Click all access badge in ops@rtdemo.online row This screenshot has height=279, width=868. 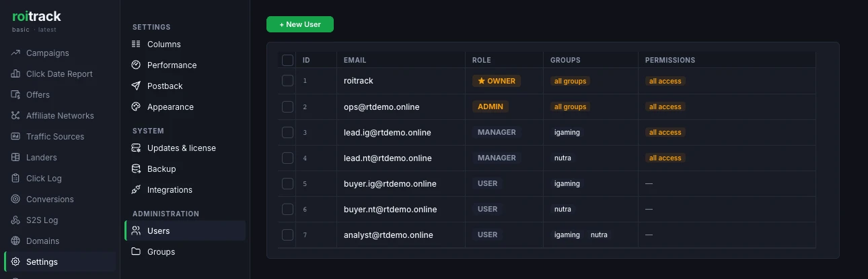(665, 106)
